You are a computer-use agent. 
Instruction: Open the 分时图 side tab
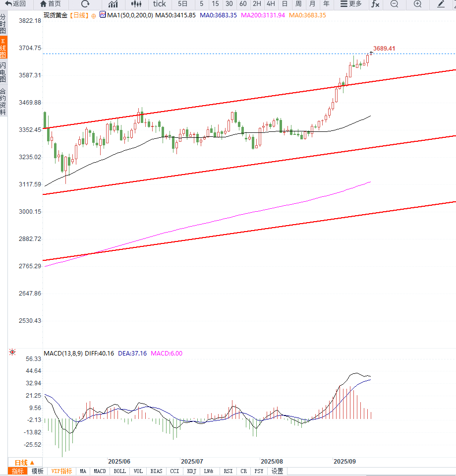(x=3, y=24)
